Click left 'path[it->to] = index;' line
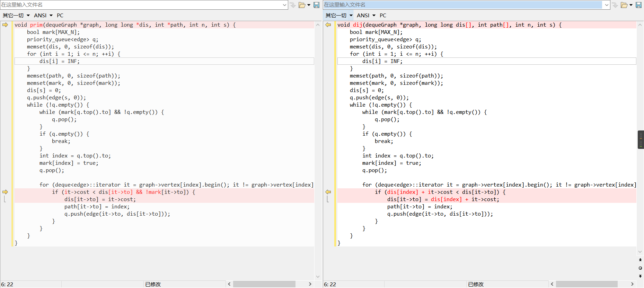This screenshot has height=288, width=644. [x=97, y=207]
